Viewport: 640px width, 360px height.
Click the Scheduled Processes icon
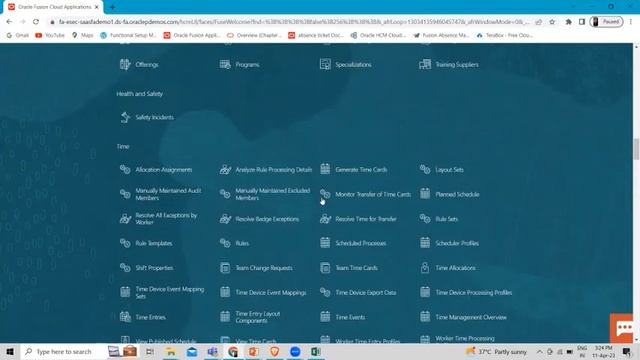[x=325, y=243]
